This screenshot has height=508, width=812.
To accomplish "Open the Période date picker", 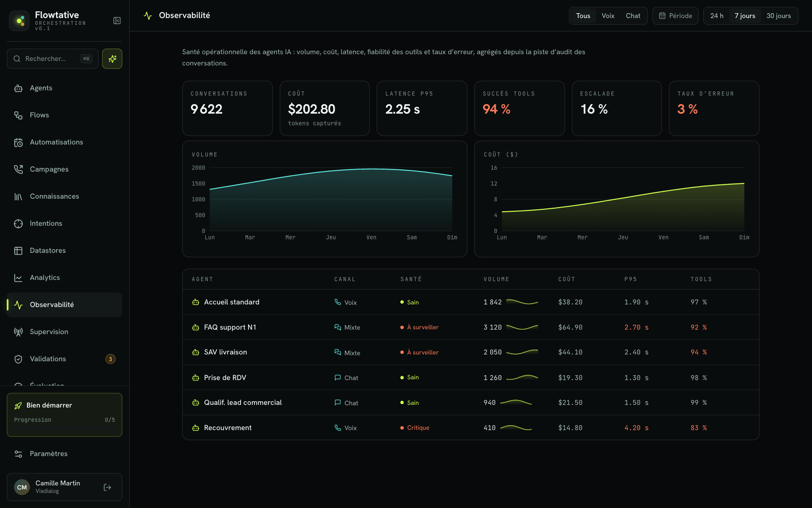I will 676,16.
